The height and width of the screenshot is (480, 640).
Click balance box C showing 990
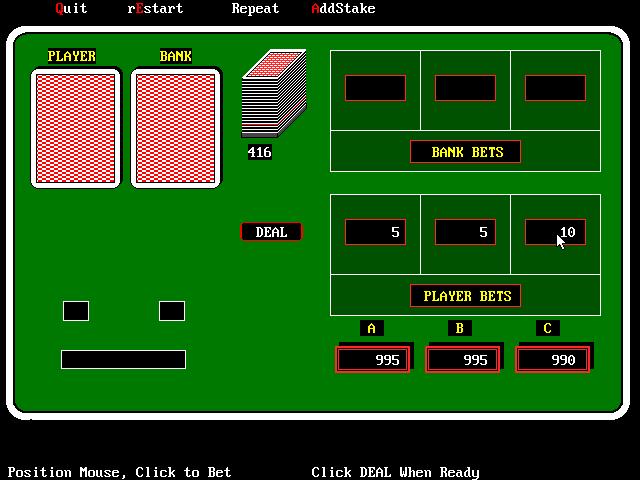click(x=552, y=360)
